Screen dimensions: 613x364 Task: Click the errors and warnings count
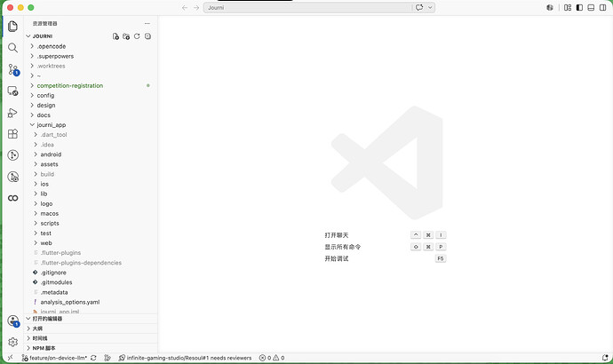point(272,358)
